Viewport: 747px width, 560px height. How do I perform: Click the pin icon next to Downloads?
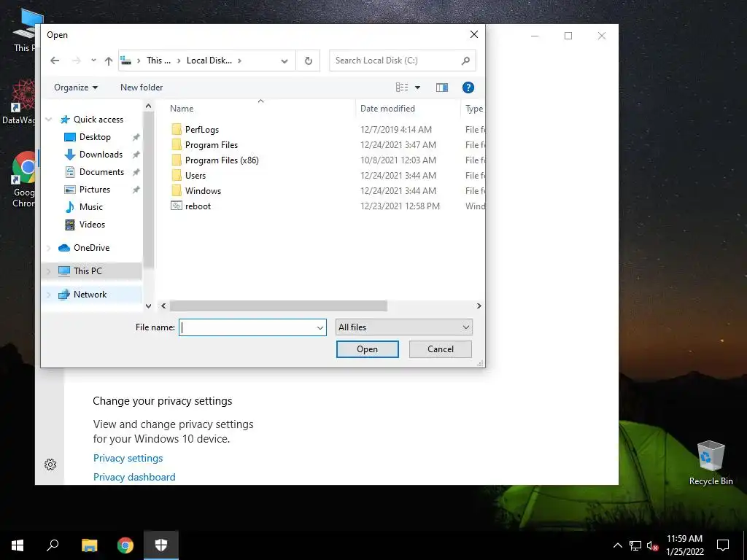pos(136,155)
